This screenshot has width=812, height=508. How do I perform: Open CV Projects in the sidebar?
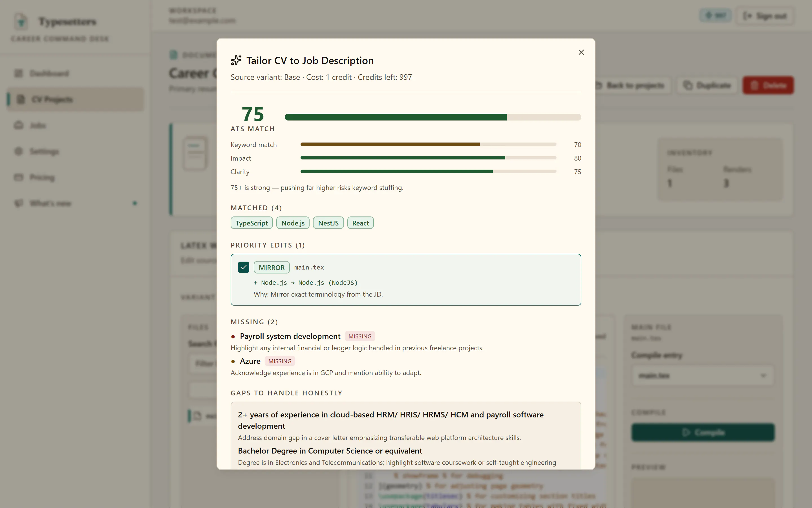tap(75, 99)
